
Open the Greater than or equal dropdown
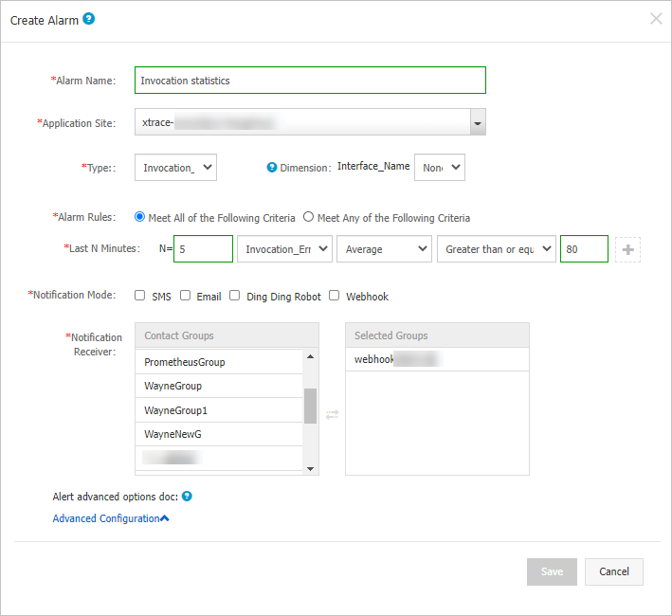(496, 249)
